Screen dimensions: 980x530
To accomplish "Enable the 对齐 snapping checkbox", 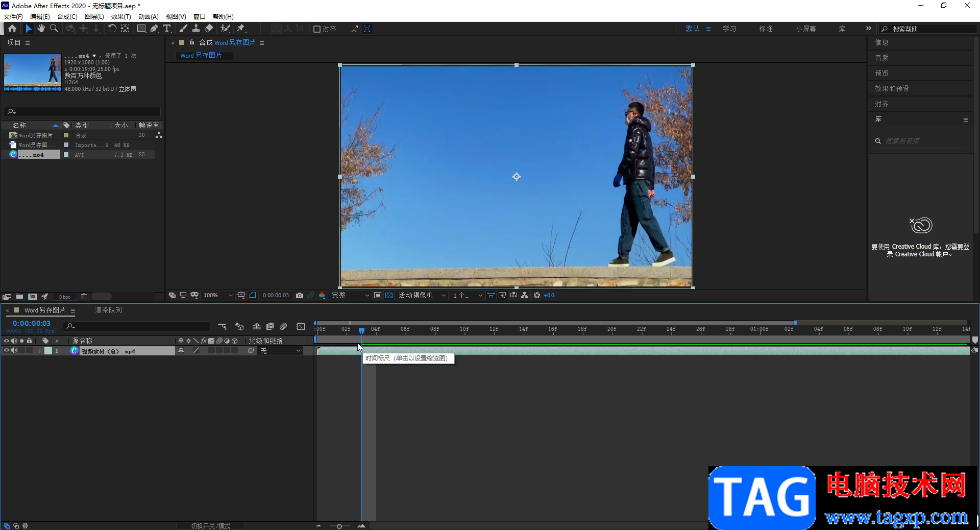I will [317, 29].
